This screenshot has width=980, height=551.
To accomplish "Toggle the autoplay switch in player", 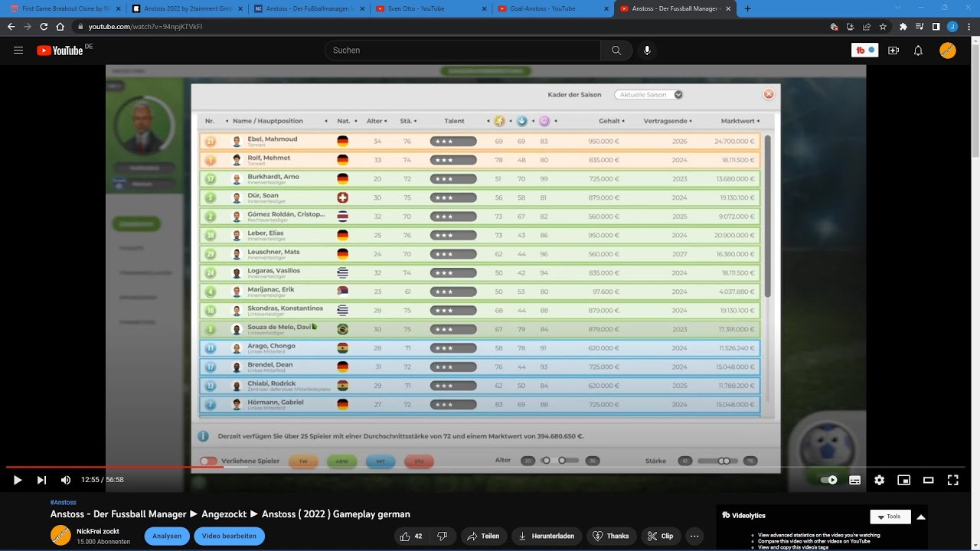I will pyautogui.click(x=829, y=480).
